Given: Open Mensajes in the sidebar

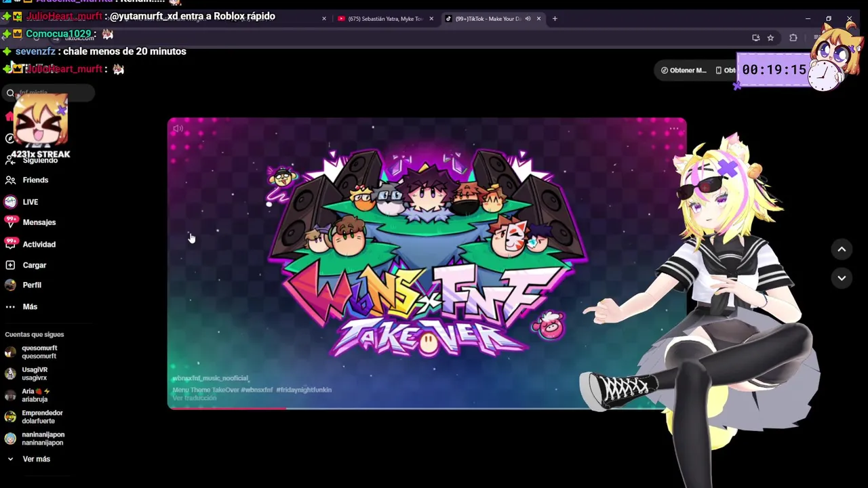Looking at the screenshot, I should pos(39,222).
